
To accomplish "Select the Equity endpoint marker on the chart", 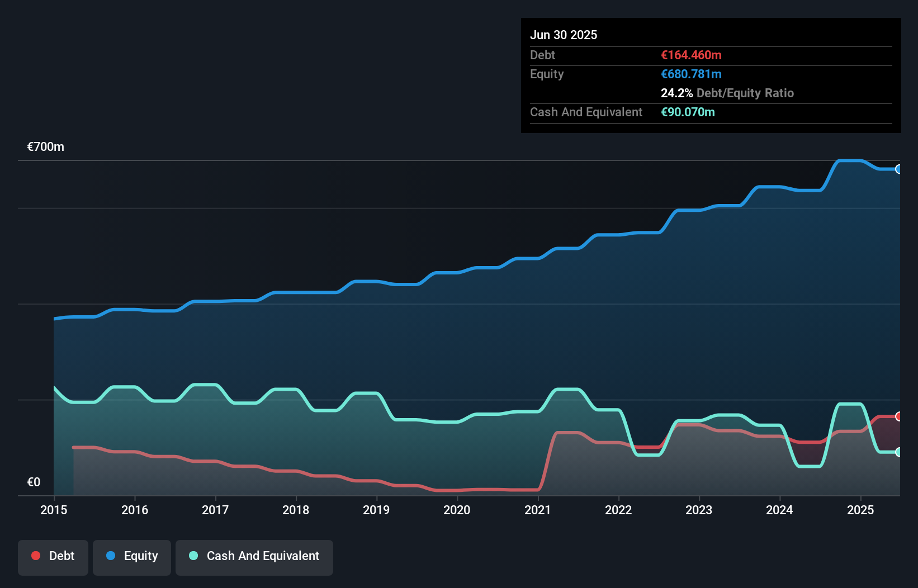I will (x=900, y=169).
